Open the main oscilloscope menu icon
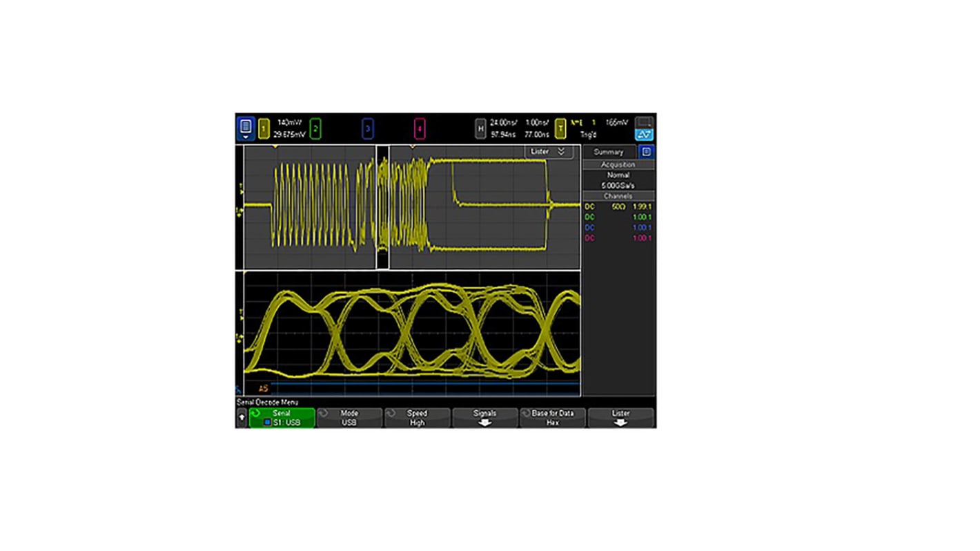Viewport: 980px width, 551px height. click(x=246, y=128)
